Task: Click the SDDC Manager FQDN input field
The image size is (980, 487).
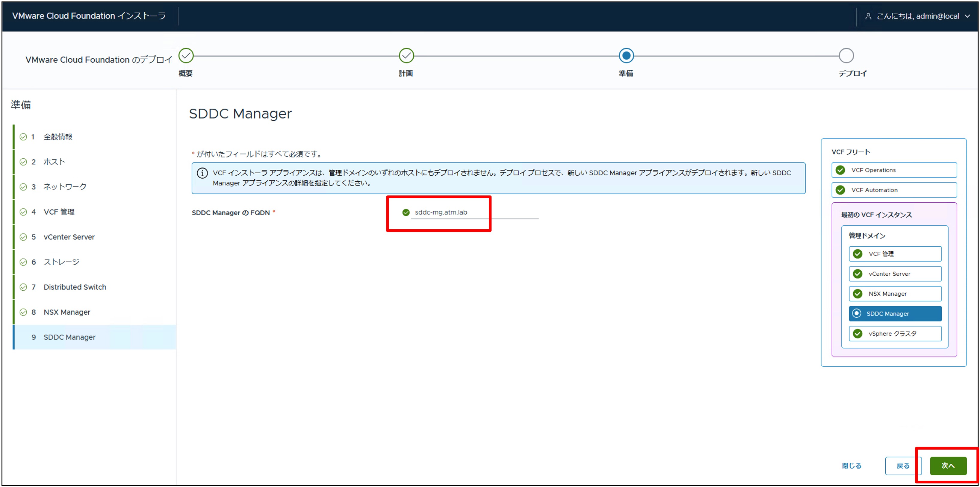Action: [475, 213]
